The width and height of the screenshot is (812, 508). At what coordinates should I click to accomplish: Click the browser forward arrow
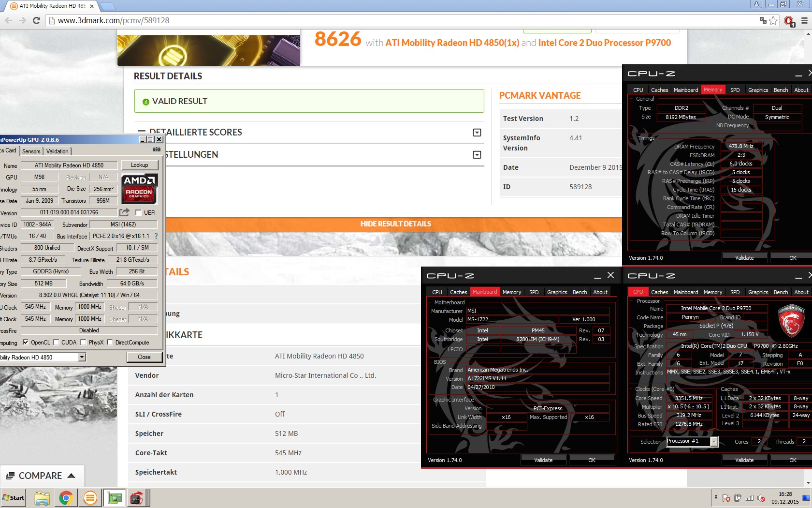pyautogui.click(x=22, y=20)
